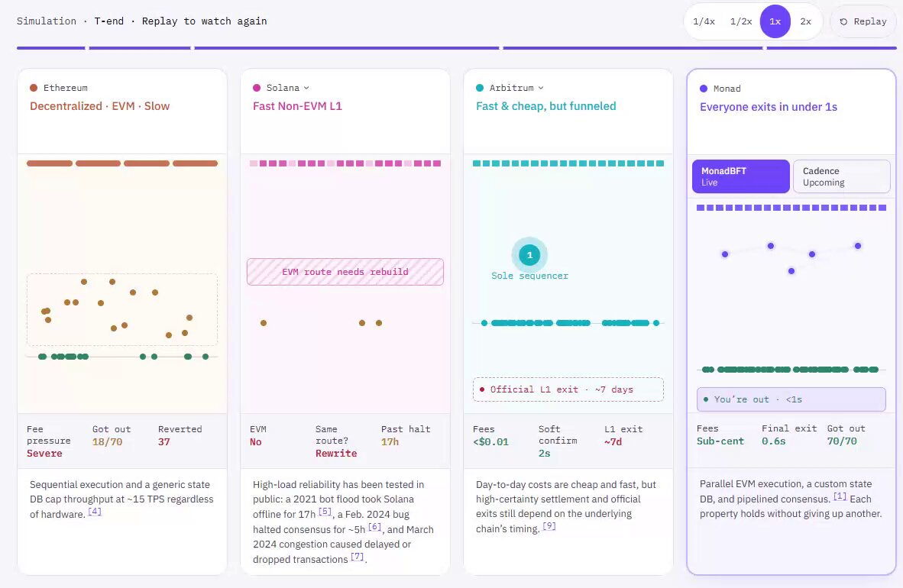Open citation [9] in the Arbitrum description
This screenshot has width=903, height=588.
point(549,526)
